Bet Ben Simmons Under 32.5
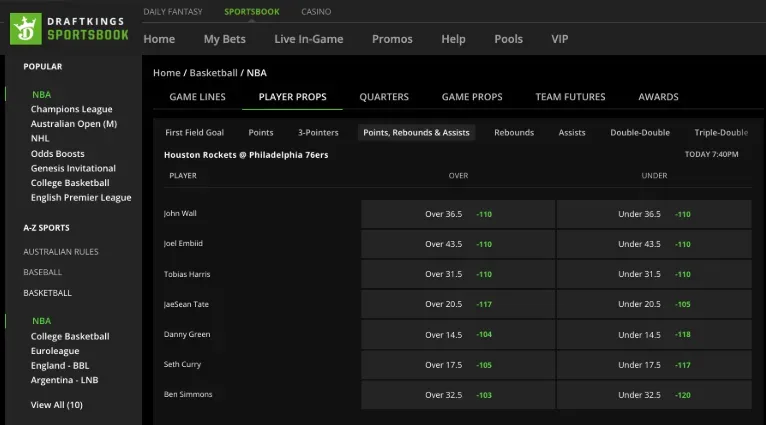The image size is (766, 425). (654, 395)
